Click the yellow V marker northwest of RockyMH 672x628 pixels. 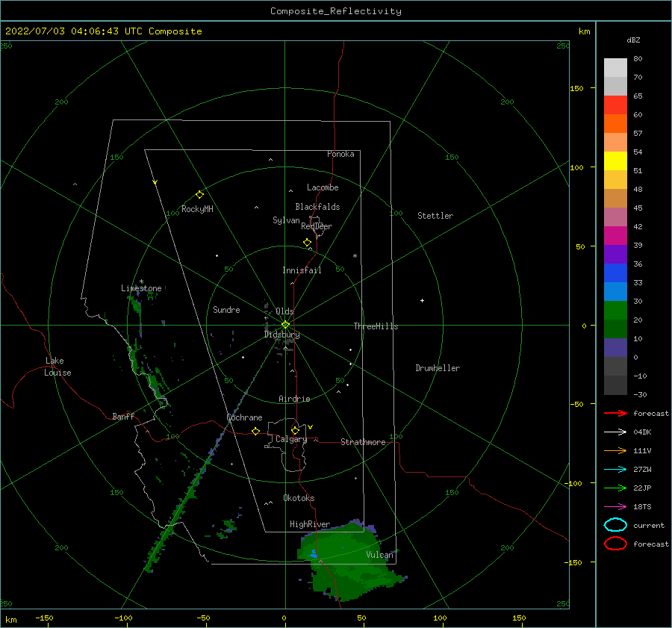155,182
